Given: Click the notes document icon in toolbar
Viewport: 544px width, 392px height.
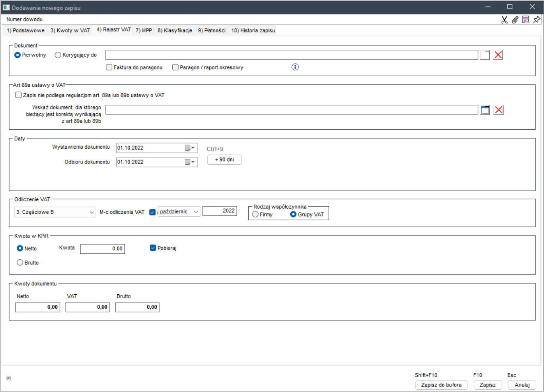Looking at the screenshot, I should coord(526,20).
